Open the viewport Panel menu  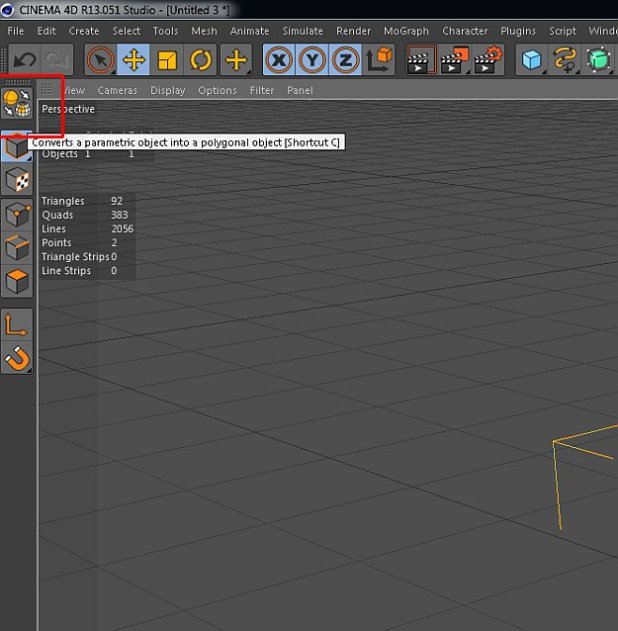tap(300, 91)
